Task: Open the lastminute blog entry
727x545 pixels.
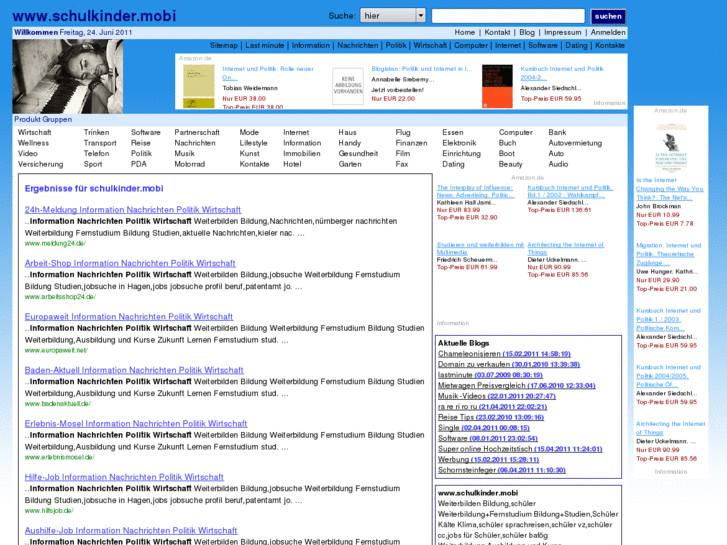Action: 491,375
